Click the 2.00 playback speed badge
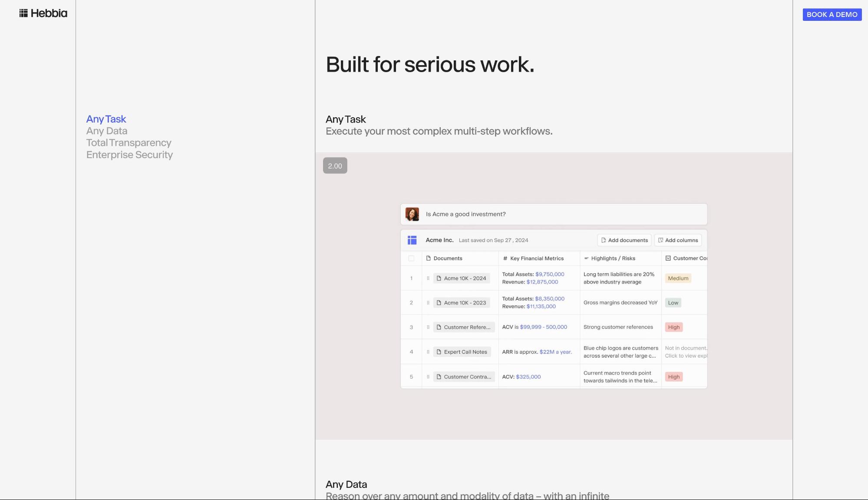 pos(335,166)
